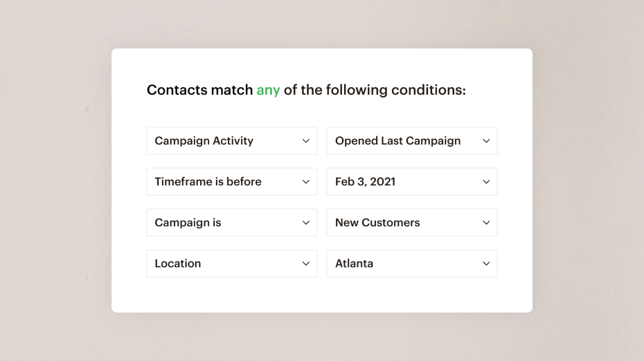
Task: Expand the Location condition dropdown
Action: coord(231,263)
